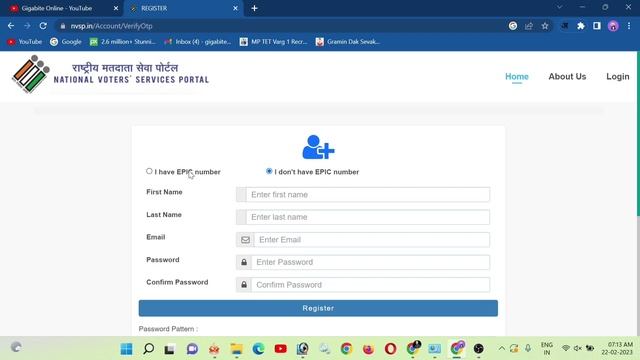Click the browser forward arrow
Screen dimensions: 640x360
coord(27,26)
